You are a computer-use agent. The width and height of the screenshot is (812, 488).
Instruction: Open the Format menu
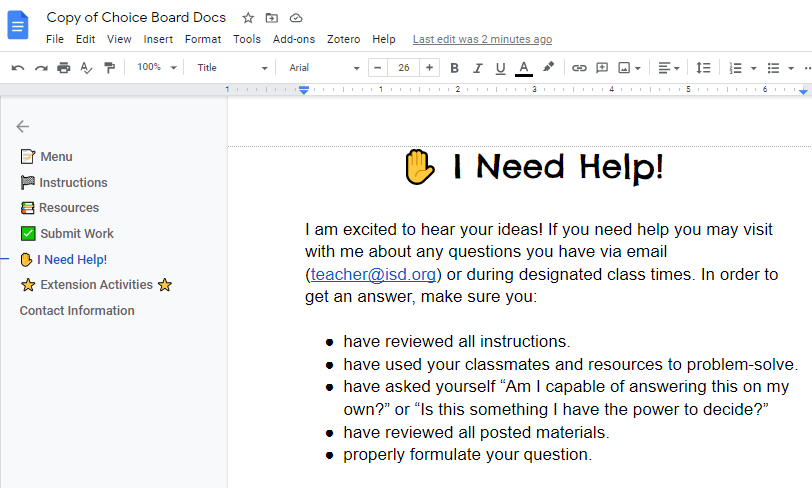pyautogui.click(x=203, y=39)
